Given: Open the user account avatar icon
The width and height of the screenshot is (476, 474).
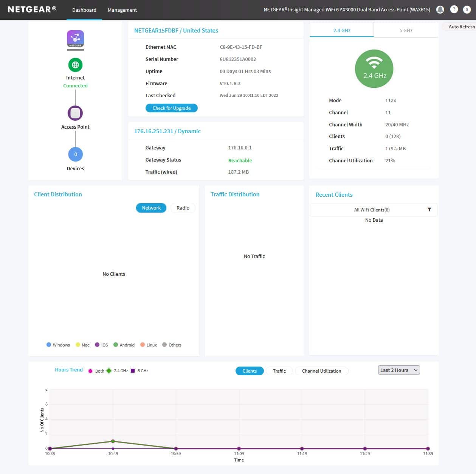Looking at the screenshot, I should (467, 9).
